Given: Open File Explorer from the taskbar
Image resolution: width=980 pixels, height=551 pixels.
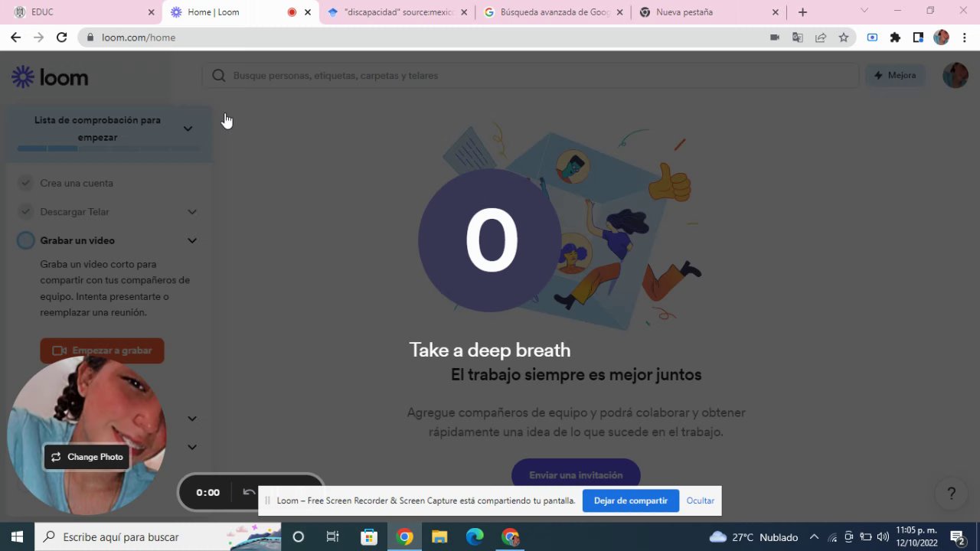Looking at the screenshot, I should tap(439, 536).
